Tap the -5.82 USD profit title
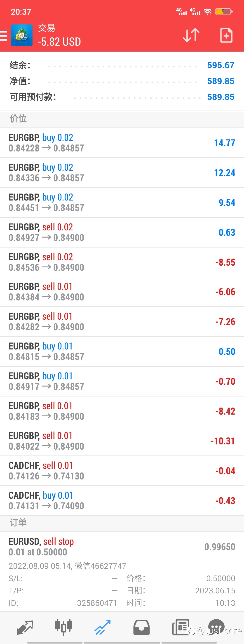 click(x=59, y=42)
